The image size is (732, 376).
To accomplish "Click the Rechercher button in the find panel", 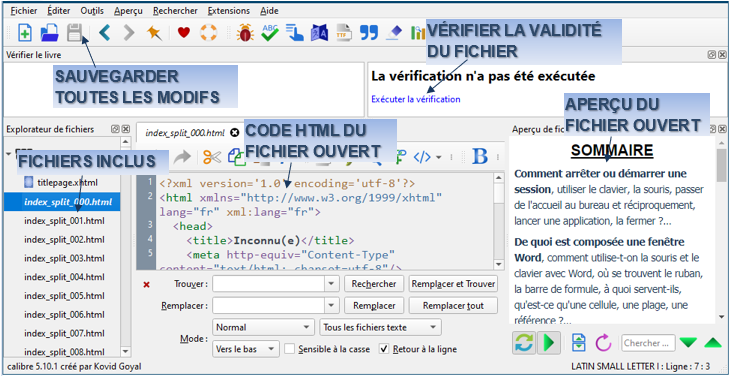I will click(374, 284).
